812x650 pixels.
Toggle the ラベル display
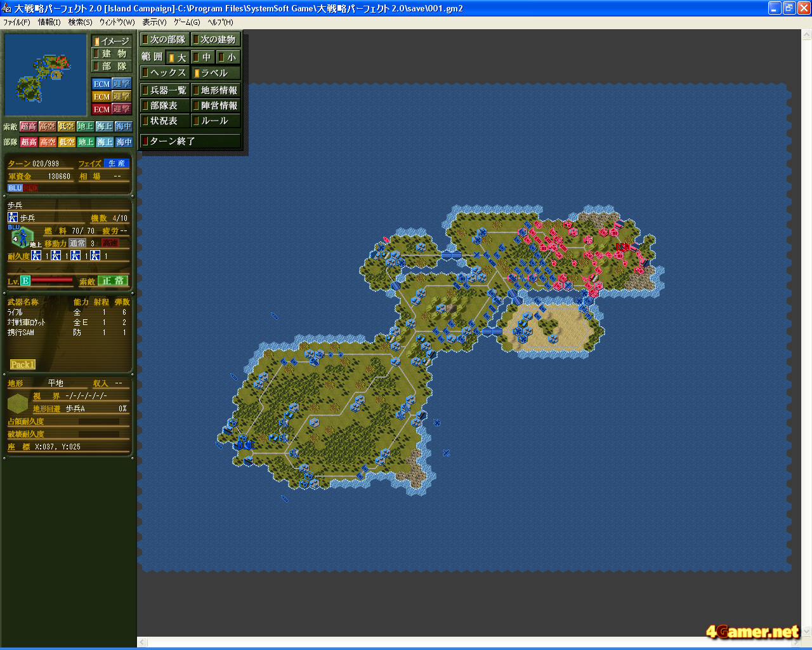click(216, 72)
